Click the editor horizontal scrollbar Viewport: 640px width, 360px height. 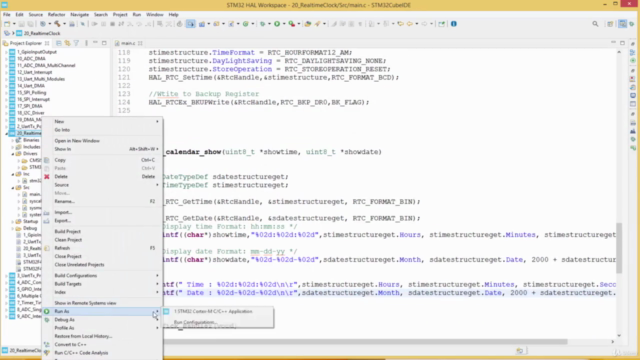(x=365, y=341)
